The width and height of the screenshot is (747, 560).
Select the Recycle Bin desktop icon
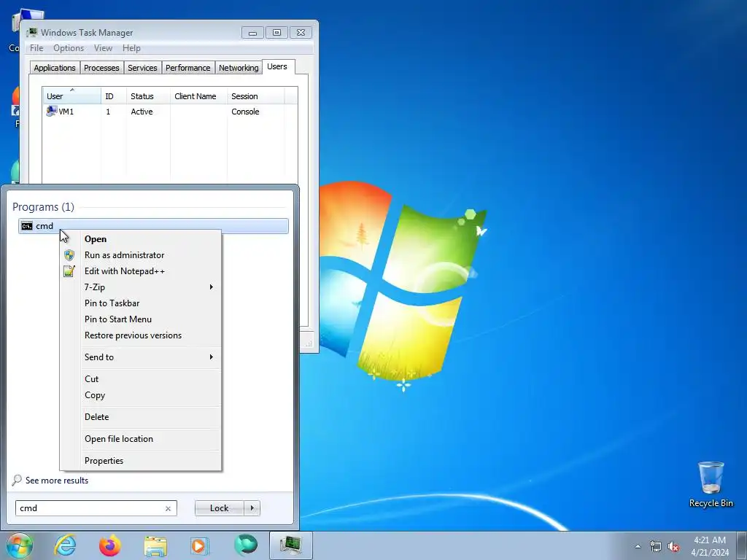[x=711, y=485]
